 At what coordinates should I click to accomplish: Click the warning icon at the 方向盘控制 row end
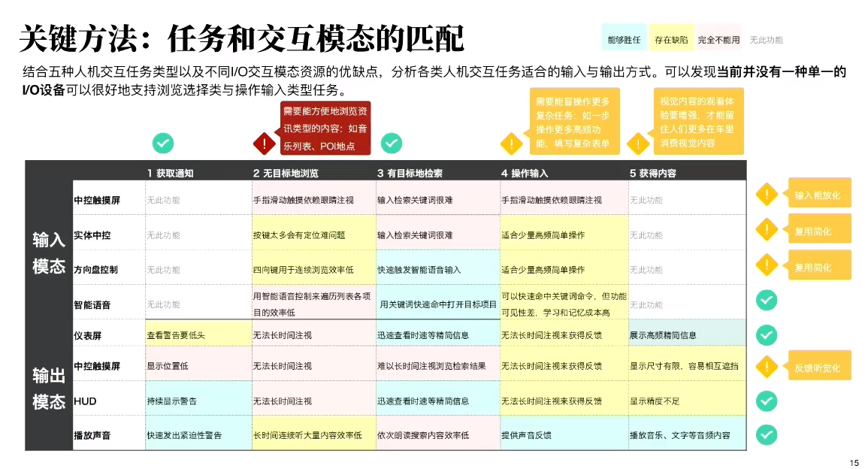[x=766, y=263]
